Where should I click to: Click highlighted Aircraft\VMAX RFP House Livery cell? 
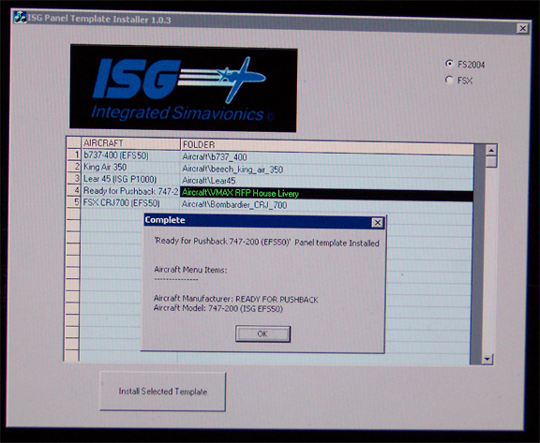tap(327, 193)
